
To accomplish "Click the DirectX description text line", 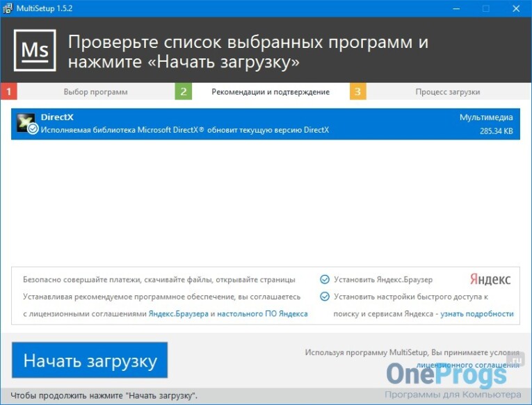I will pos(185,130).
